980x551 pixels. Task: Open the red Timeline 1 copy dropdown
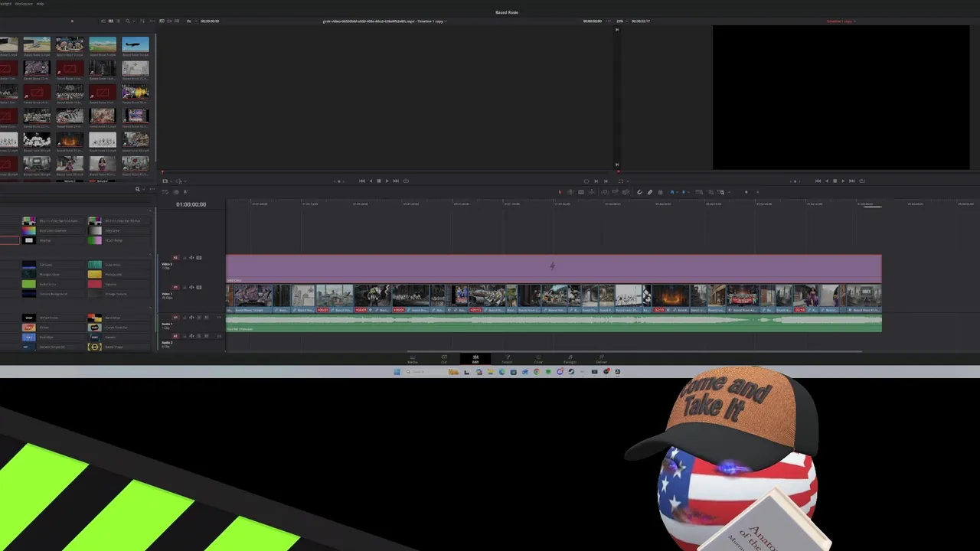coord(854,21)
